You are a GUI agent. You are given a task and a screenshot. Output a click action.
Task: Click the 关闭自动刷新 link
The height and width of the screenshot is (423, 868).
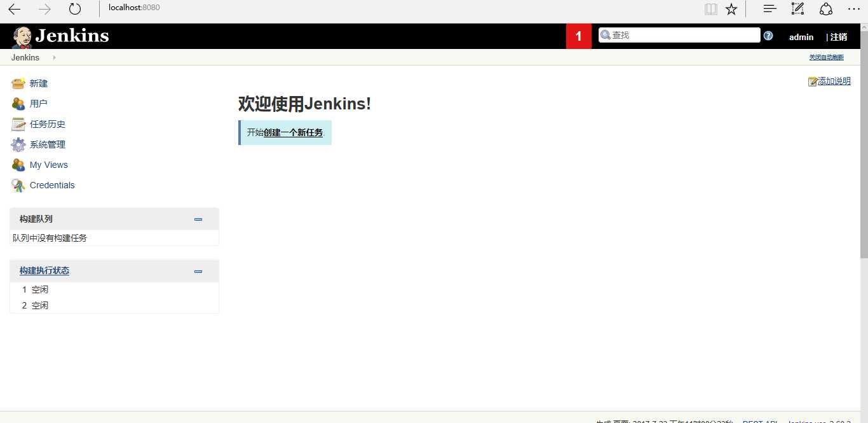tap(826, 57)
